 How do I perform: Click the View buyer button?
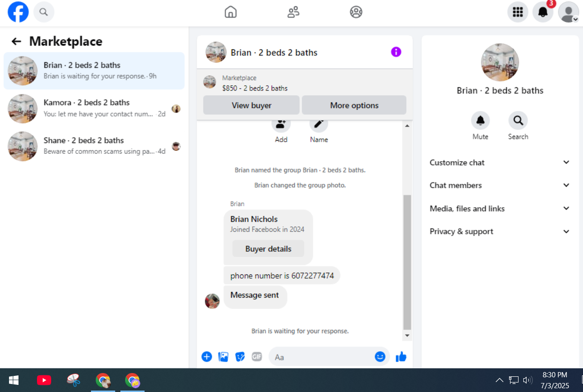[251, 105]
